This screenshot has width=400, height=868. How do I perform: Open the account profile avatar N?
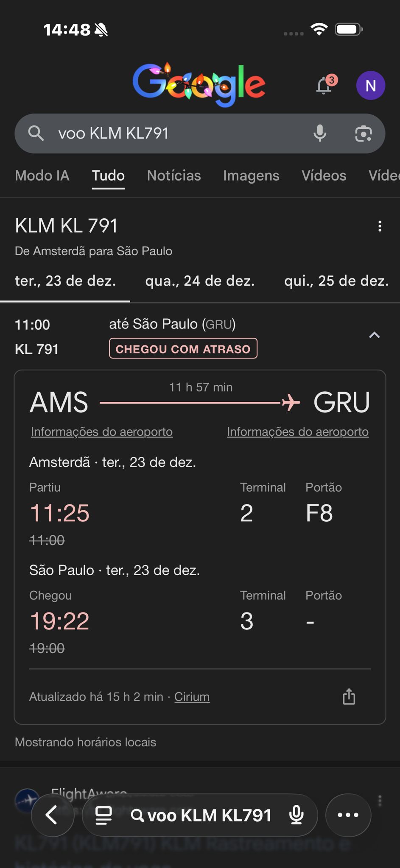tap(370, 86)
